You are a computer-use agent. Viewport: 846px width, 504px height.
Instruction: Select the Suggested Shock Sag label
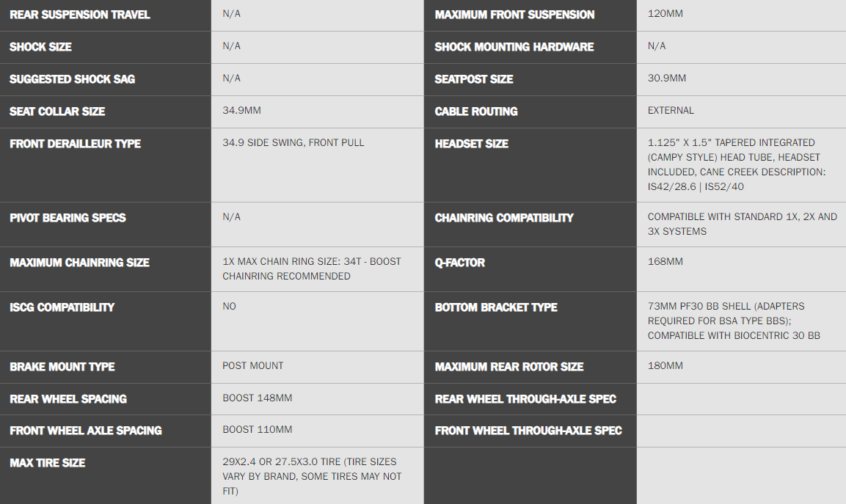(73, 79)
